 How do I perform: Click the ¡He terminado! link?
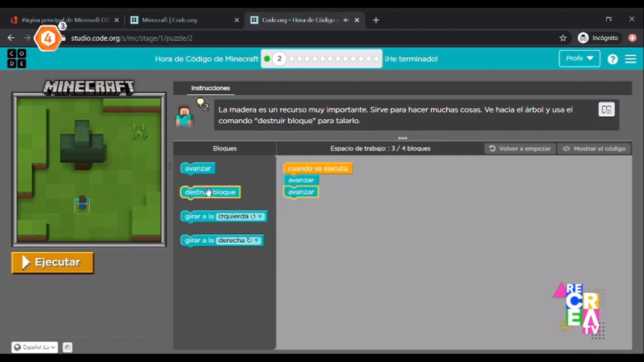411,58
